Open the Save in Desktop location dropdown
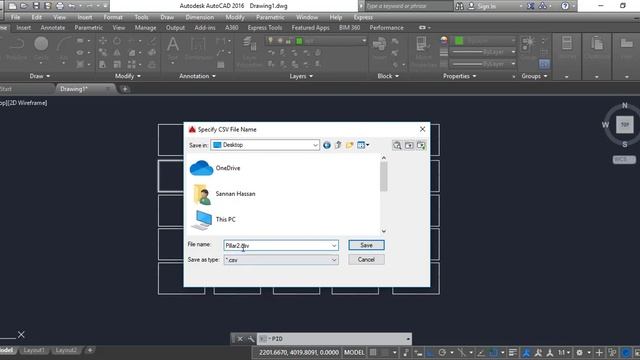 [x=265, y=145]
